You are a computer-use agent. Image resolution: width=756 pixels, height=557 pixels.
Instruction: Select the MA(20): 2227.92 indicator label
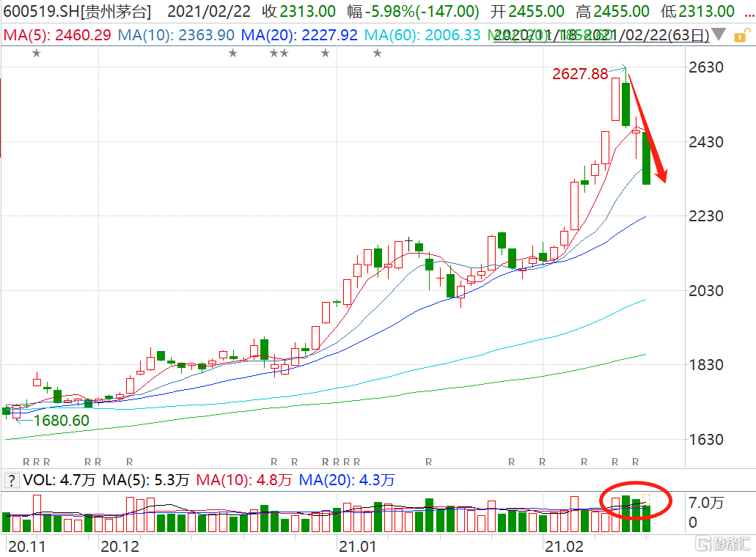[x=299, y=34]
